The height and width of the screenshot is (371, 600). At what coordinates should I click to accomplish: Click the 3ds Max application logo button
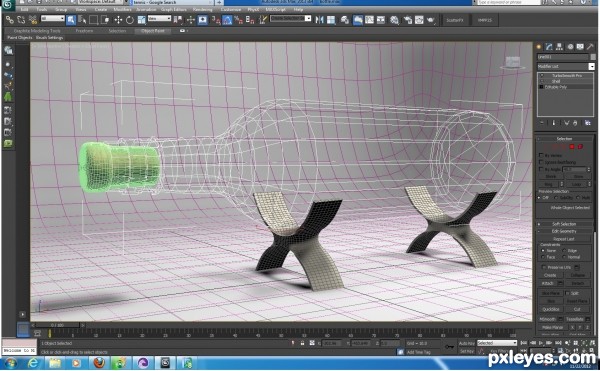8,5
